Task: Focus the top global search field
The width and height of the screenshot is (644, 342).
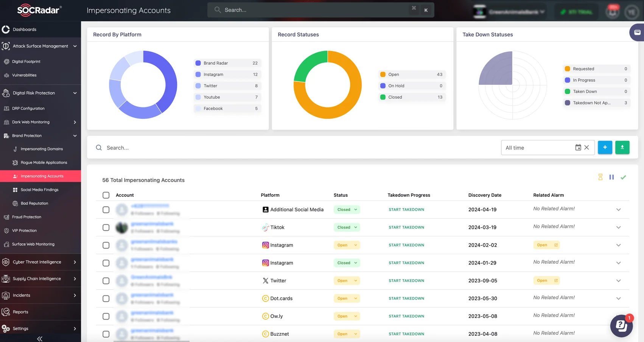Action: point(320,10)
